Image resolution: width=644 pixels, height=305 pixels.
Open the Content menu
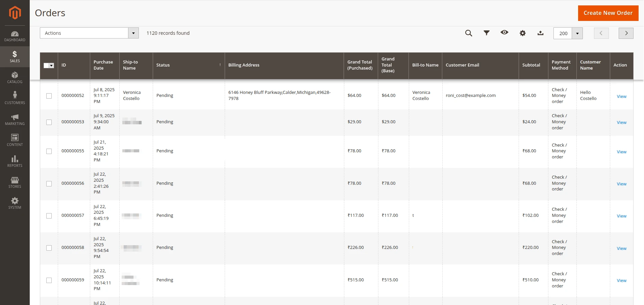[x=15, y=140]
